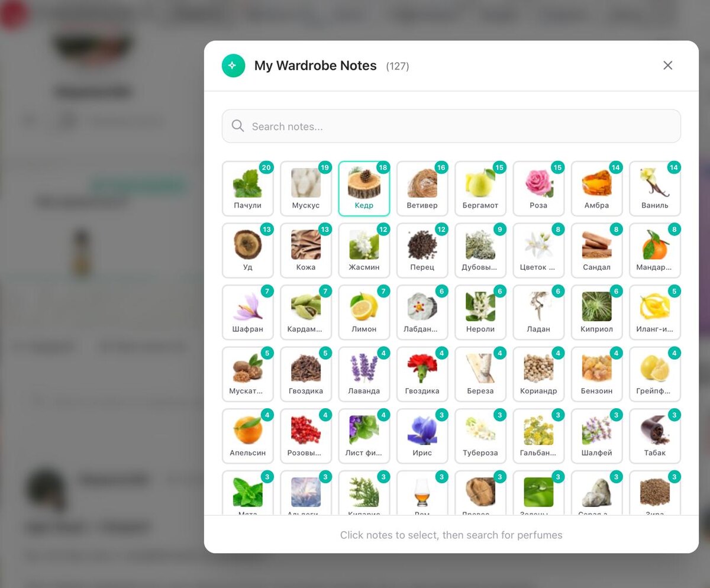Click the Search notes input field
The width and height of the screenshot is (710, 588).
pyautogui.click(x=451, y=126)
